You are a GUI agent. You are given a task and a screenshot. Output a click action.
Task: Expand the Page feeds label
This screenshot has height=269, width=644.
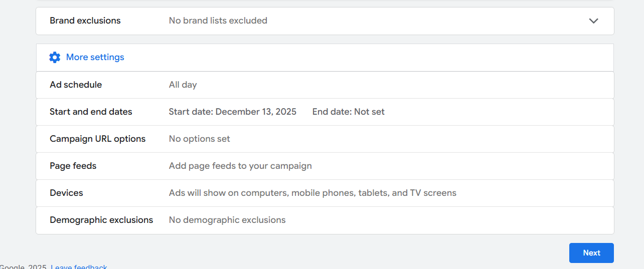(x=73, y=166)
